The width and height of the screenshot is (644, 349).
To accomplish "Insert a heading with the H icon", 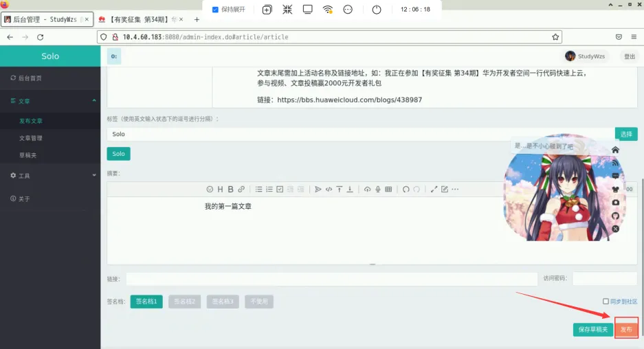I will pos(220,190).
